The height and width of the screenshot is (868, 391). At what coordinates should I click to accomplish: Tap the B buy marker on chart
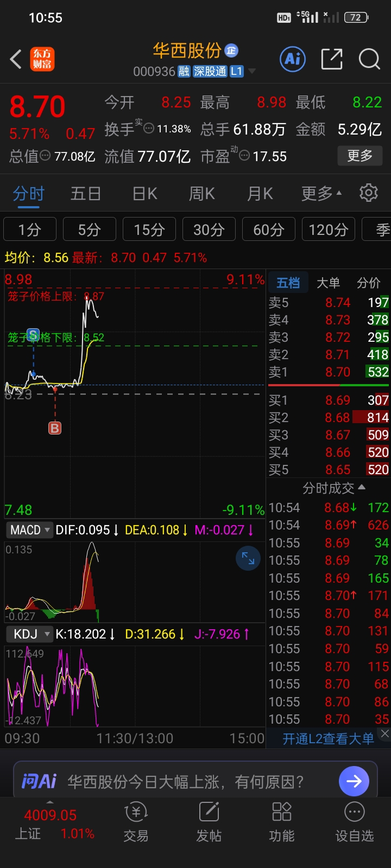55,428
